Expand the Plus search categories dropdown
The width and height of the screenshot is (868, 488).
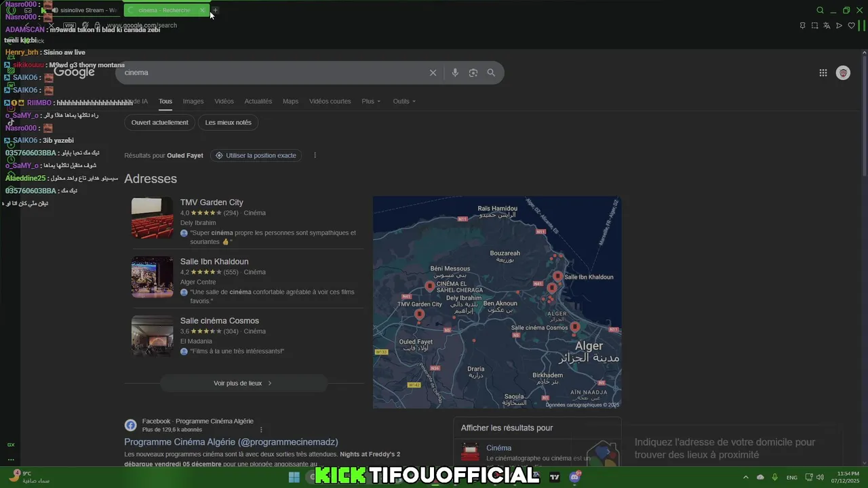click(x=371, y=101)
